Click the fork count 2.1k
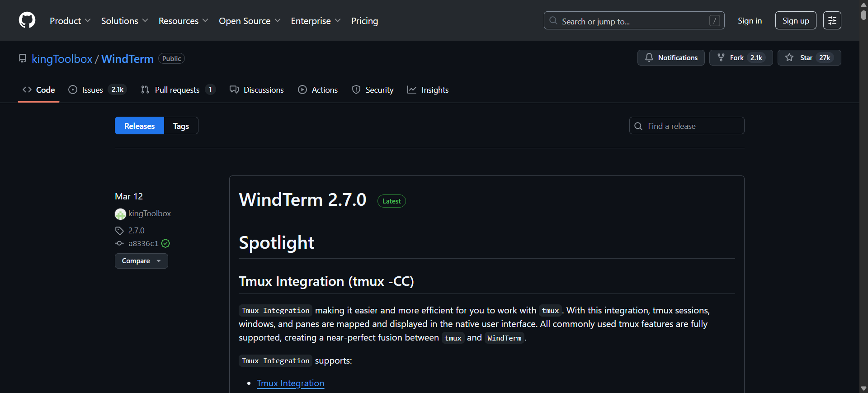 [x=756, y=57]
